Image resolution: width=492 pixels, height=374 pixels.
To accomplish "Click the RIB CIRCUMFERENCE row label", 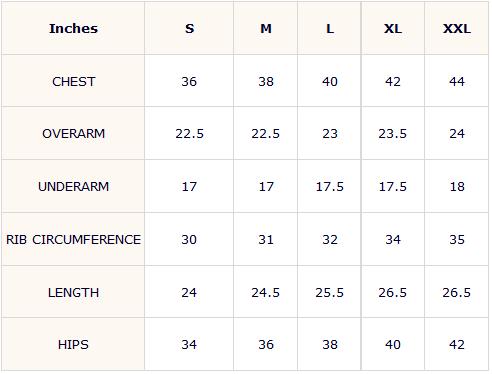I will pyautogui.click(x=73, y=240).
